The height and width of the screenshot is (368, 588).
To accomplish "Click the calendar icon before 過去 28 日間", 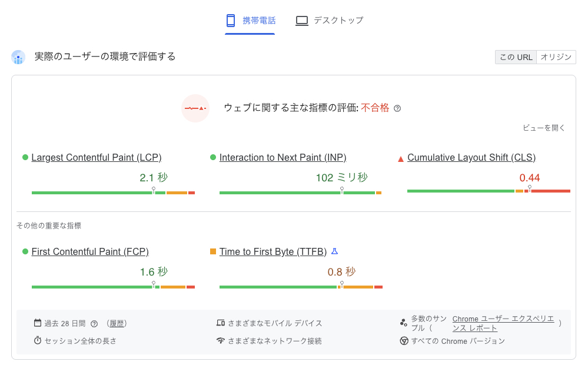I will 39,323.
